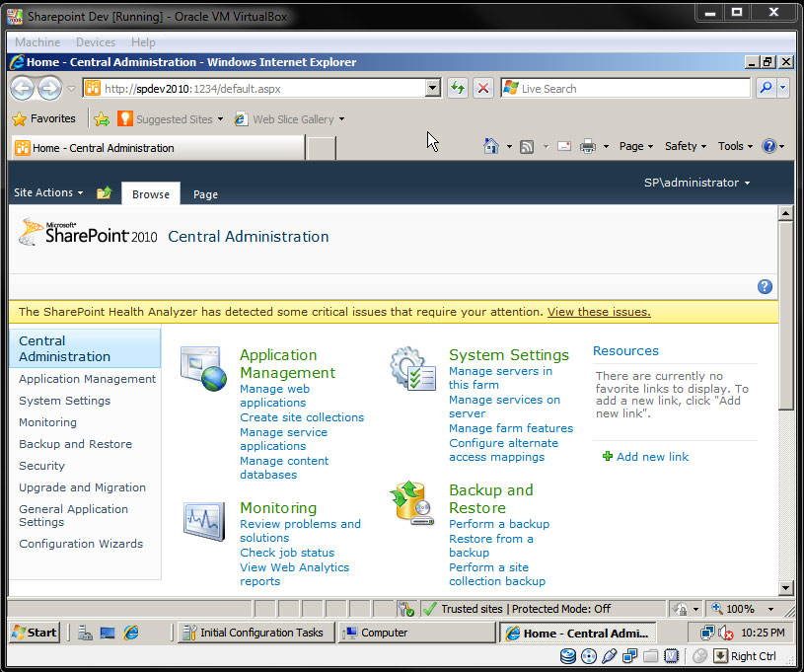This screenshot has height=672, width=804.
Task: Click the page scrollbar down arrow
Action: click(785, 587)
